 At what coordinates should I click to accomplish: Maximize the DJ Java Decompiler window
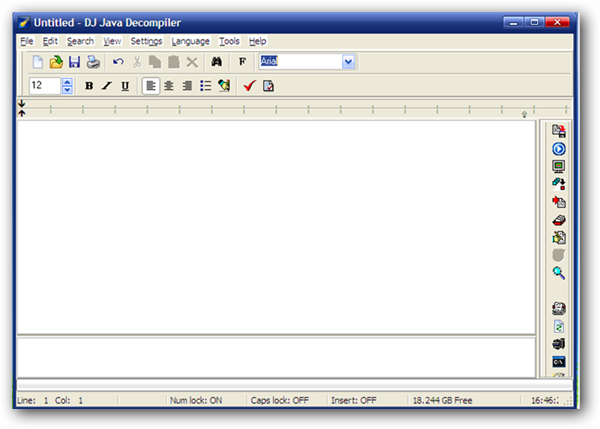click(x=535, y=23)
